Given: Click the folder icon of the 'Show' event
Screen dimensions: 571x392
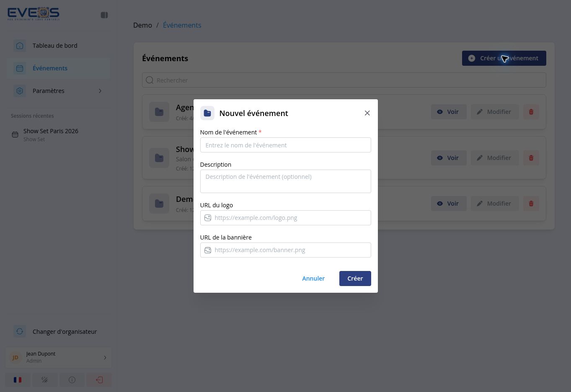Looking at the screenshot, I should [159, 158].
